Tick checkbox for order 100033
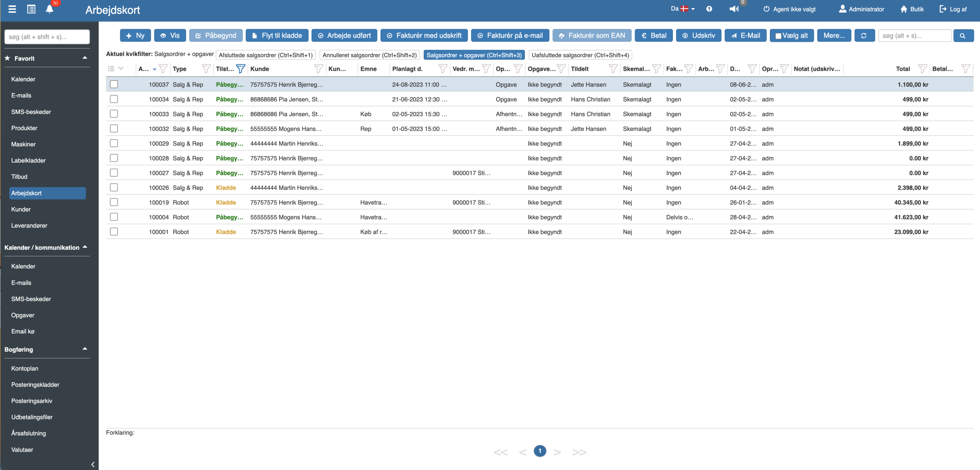Image resolution: width=980 pixels, height=470 pixels. click(114, 114)
